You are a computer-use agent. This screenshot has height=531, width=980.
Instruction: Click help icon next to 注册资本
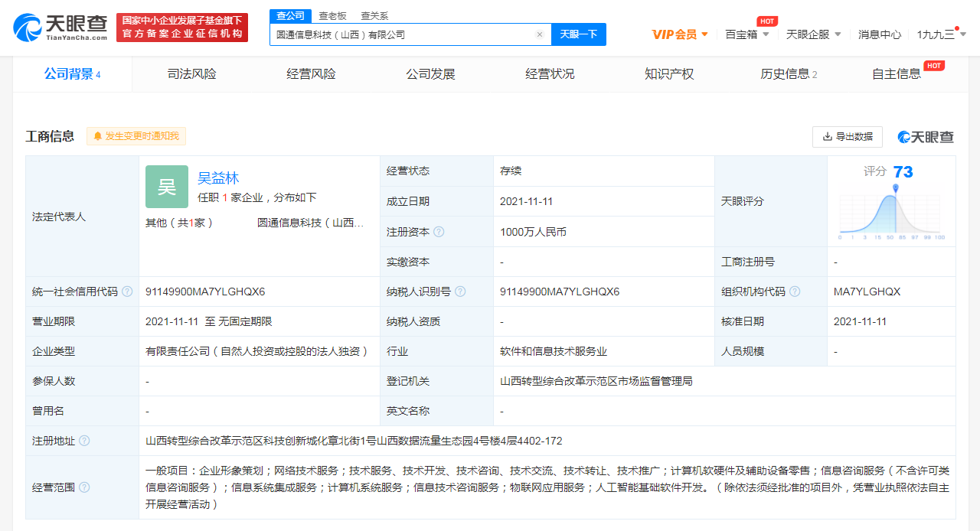pos(439,232)
